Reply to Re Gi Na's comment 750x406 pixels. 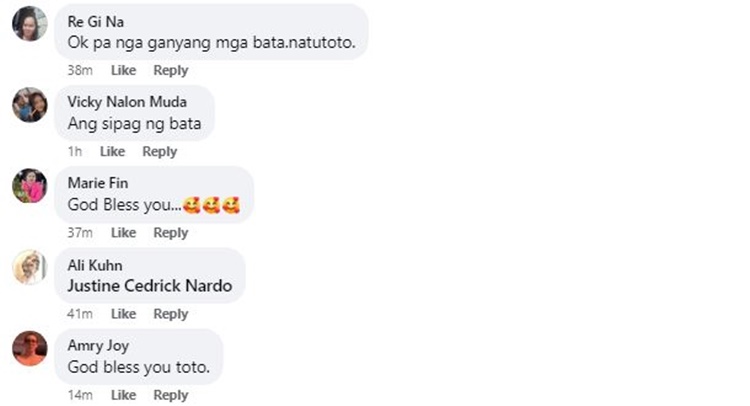(171, 70)
